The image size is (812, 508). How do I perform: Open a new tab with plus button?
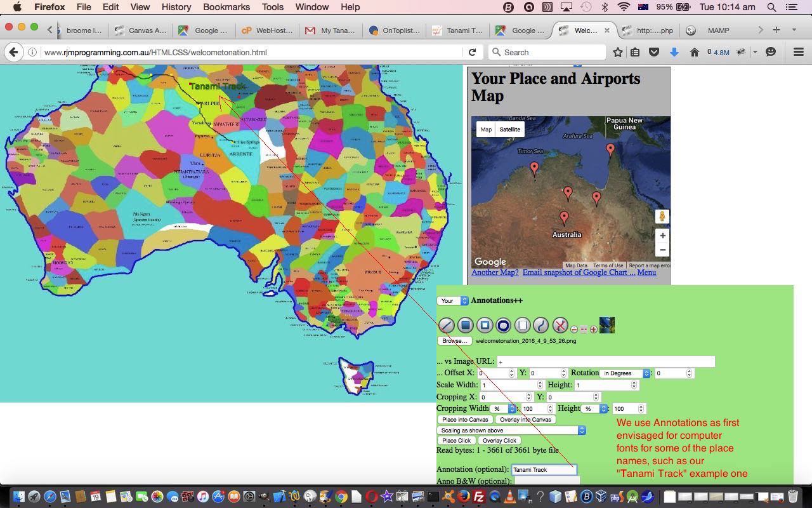pyautogui.click(x=776, y=30)
